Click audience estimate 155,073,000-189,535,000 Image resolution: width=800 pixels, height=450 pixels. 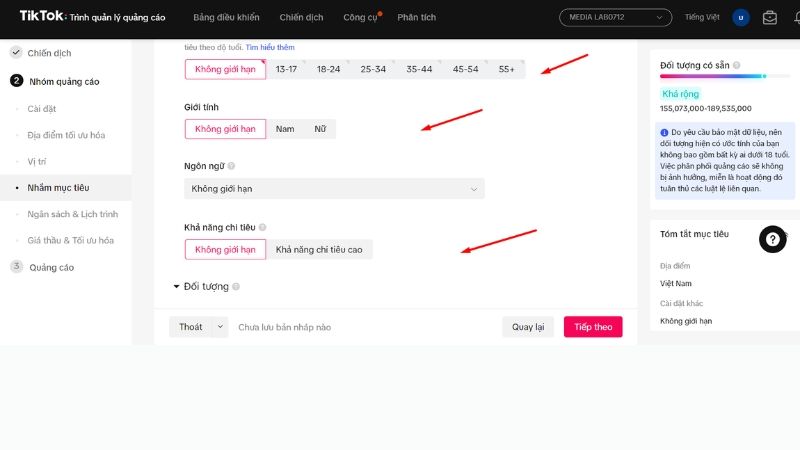706,109
